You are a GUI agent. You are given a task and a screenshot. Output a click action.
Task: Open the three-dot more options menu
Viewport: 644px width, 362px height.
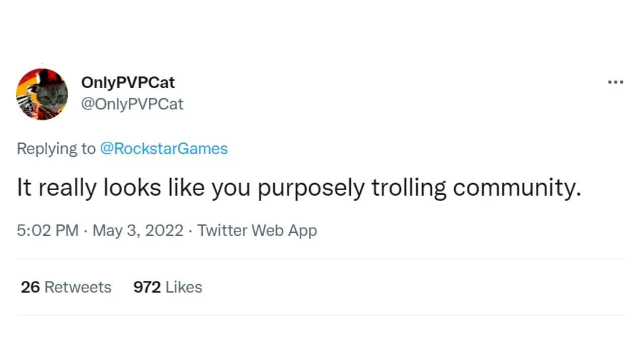click(x=615, y=82)
